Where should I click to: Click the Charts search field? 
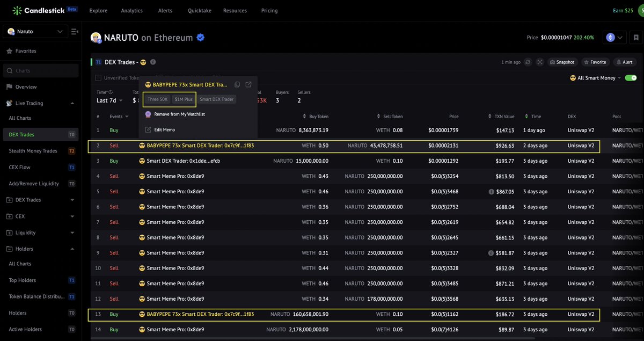[x=40, y=71]
